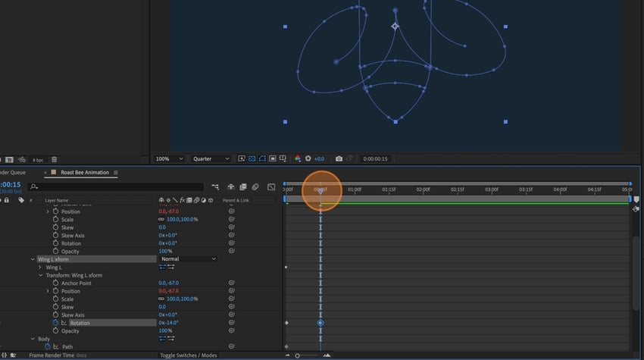
Task: Show Channel and Color Management settings icon
Action: click(x=297, y=158)
